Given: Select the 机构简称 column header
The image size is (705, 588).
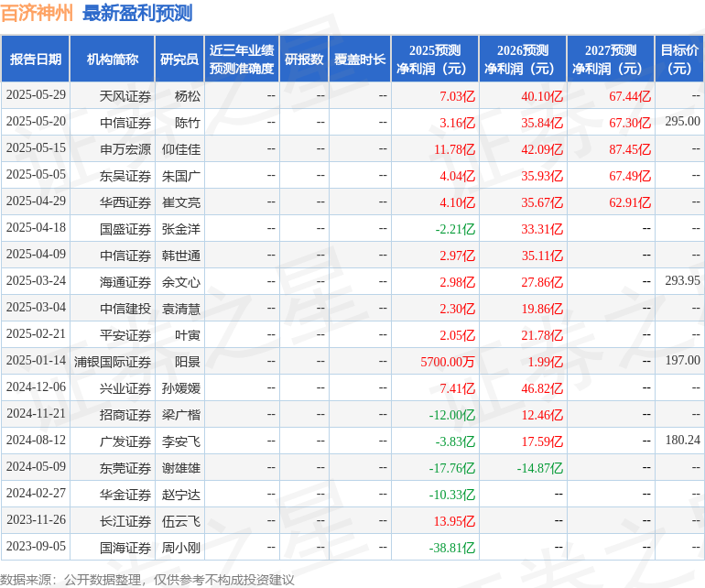Looking at the screenshot, I should [x=113, y=59].
